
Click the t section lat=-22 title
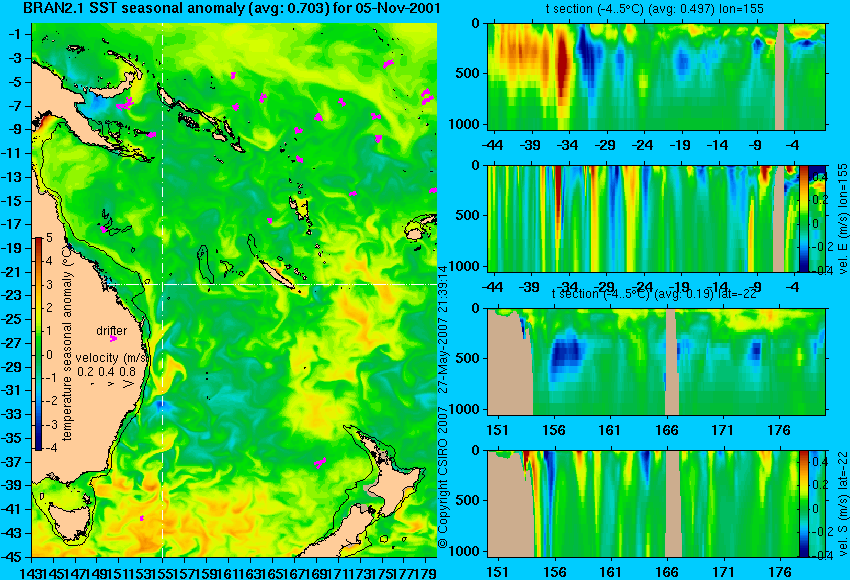point(654,294)
